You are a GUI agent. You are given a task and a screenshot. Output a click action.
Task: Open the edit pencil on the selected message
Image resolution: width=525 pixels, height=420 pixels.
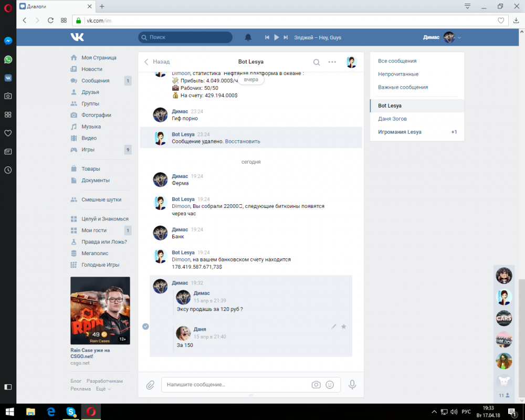click(334, 326)
